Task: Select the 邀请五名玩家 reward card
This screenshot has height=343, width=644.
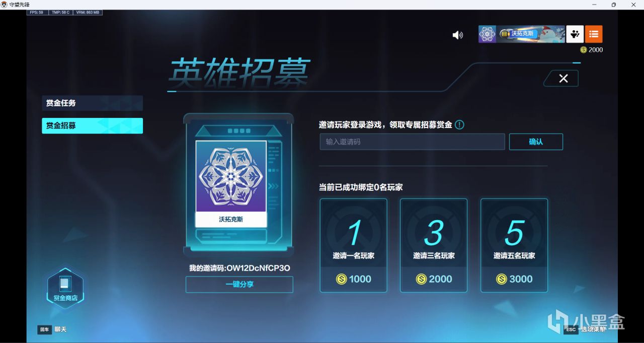Action: pyautogui.click(x=514, y=245)
